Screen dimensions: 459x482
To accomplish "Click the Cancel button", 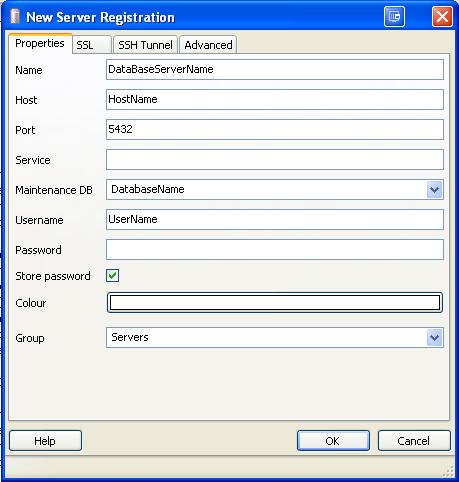I will pos(414,441).
